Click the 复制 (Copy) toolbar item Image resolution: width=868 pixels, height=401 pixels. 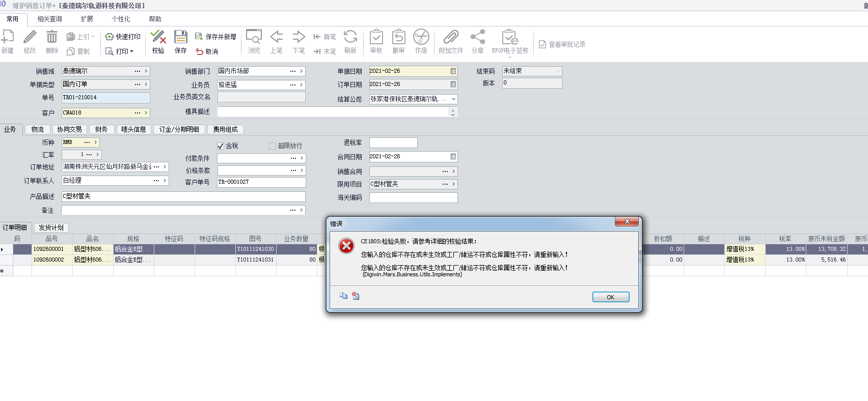[x=78, y=51]
